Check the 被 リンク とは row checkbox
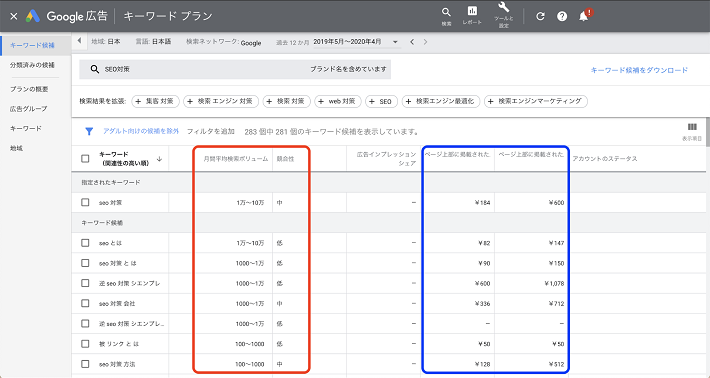Screen dimensions: 710x378 tap(85, 344)
